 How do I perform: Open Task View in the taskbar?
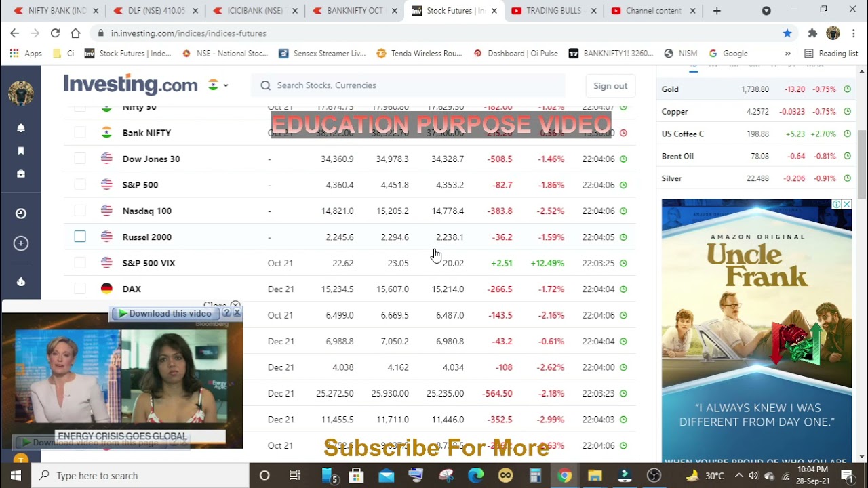[295, 475]
